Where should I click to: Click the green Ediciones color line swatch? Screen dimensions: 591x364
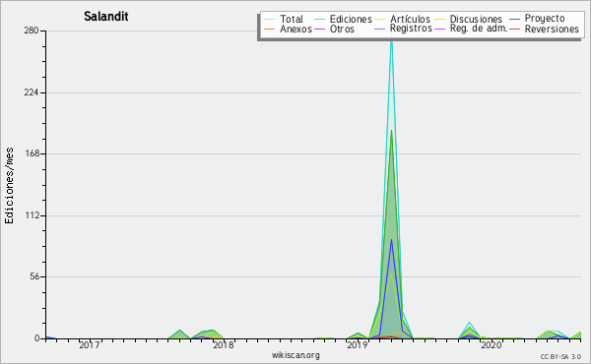319,19
